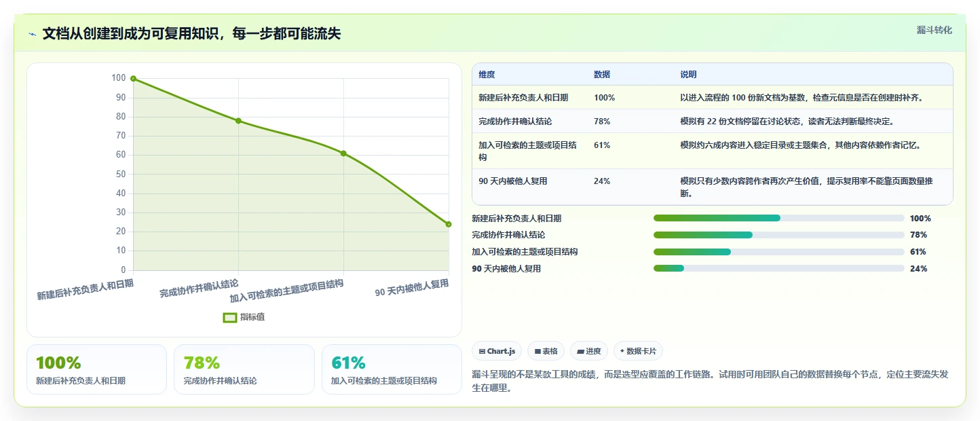Viewport: 980px width, 421px height.
Task: Click the icon in the 进度 tag
Action: (x=580, y=352)
